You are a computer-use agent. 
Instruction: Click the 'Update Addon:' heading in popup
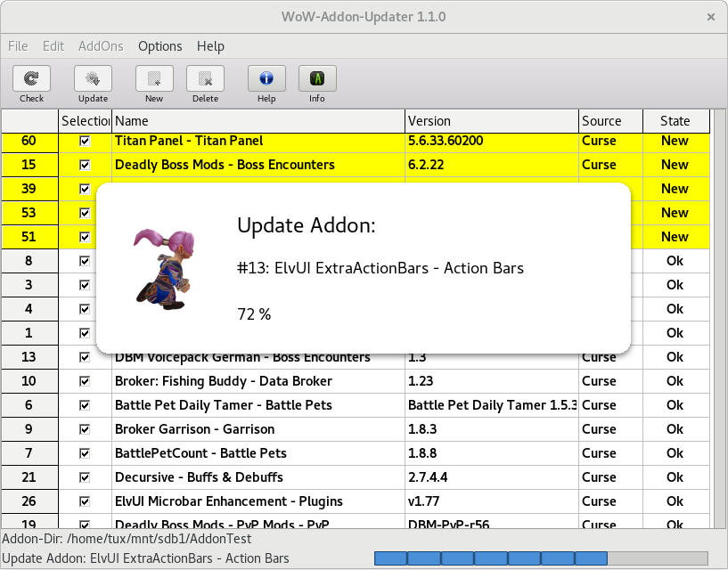click(x=306, y=225)
